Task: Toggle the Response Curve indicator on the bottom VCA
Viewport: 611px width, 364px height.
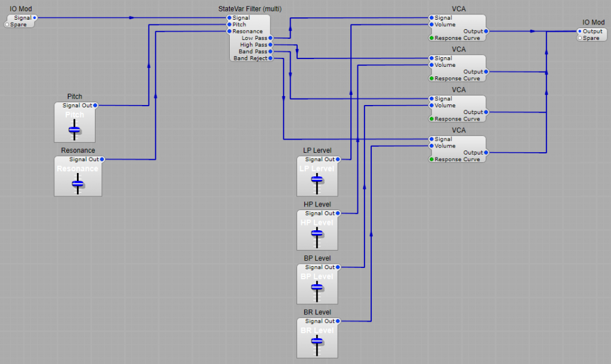Action: [x=431, y=159]
